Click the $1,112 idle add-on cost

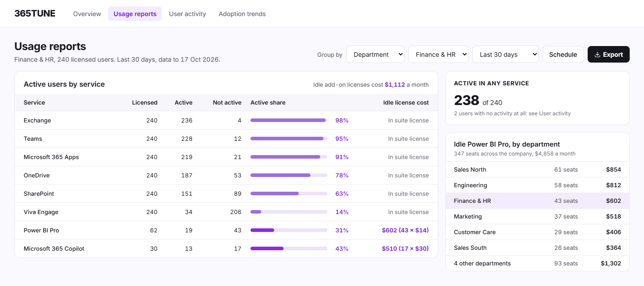tap(395, 84)
